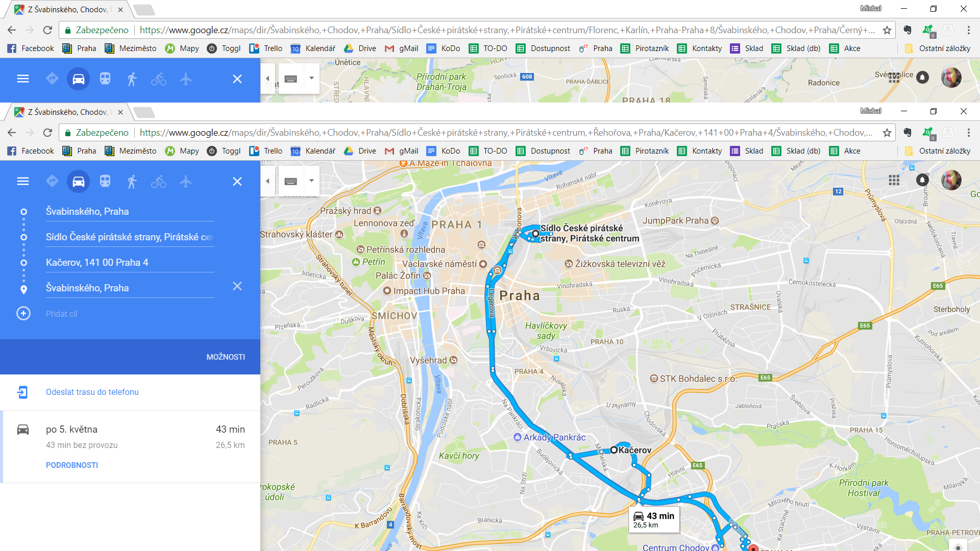980x551 pixels.
Task: Open MOŽNOSTI route options
Action: point(226,357)
